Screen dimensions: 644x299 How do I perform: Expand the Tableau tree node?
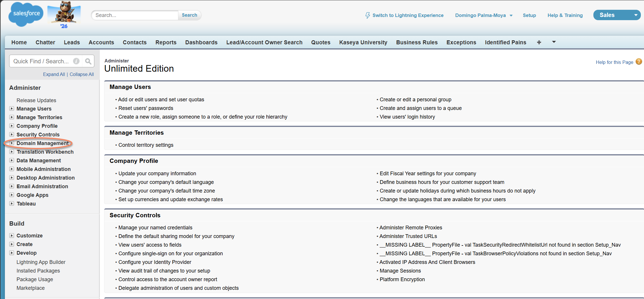(12, 203)
